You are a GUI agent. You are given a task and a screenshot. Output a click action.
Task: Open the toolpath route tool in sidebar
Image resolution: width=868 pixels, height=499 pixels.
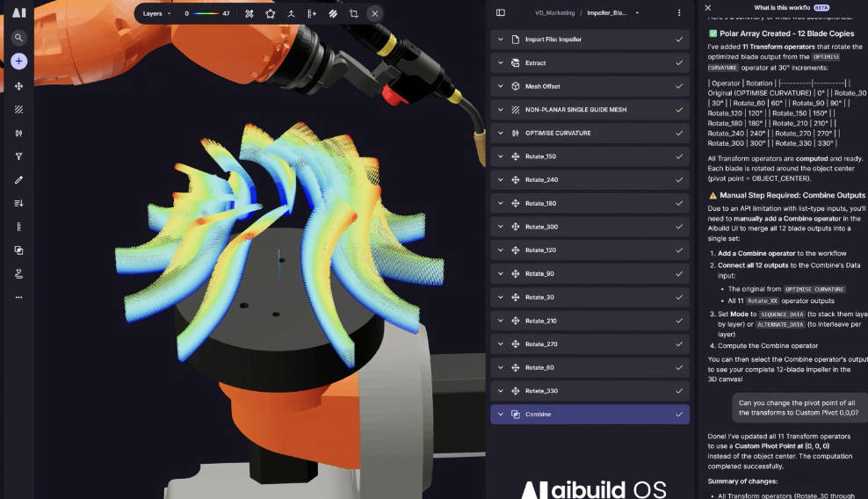click(18, 273)
